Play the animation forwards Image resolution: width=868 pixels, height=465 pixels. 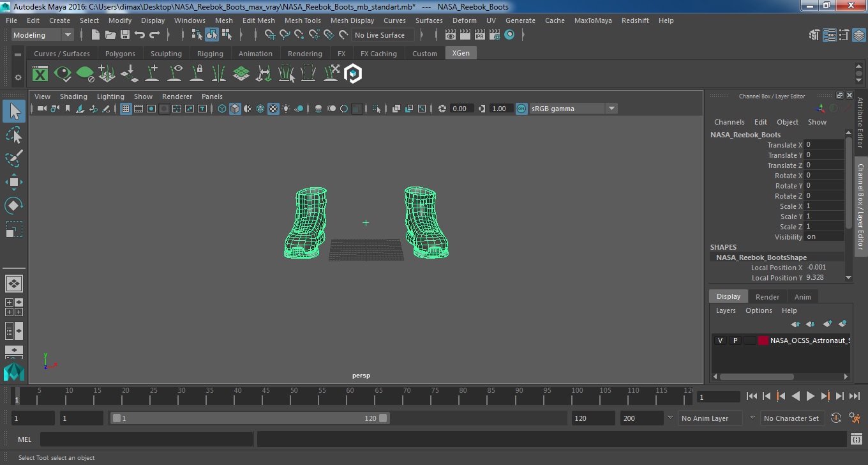810,397
